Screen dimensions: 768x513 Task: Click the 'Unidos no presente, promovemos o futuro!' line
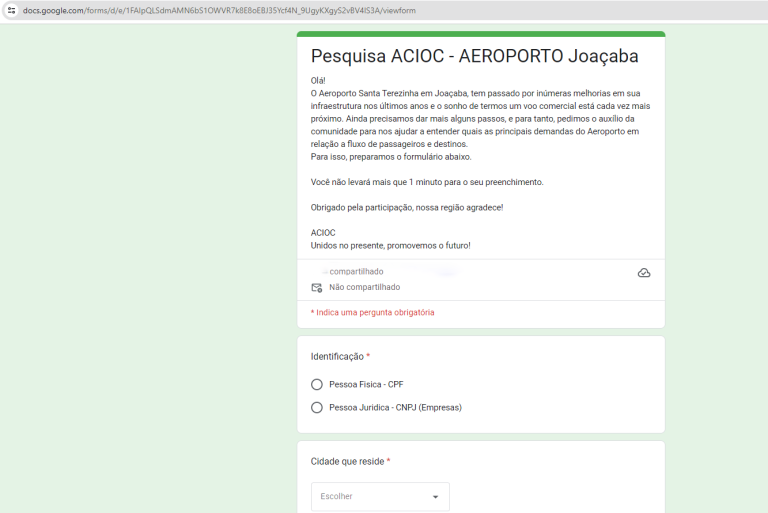(x=390, y=245)
